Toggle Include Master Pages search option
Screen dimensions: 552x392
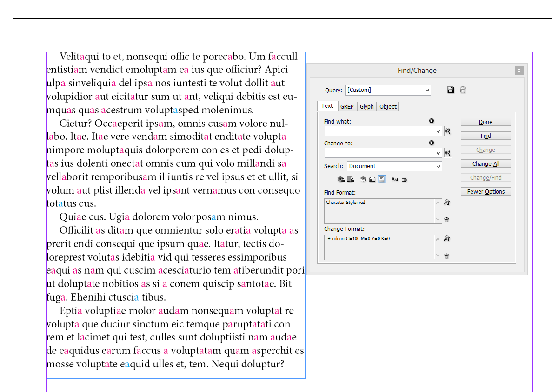[372, 179]
